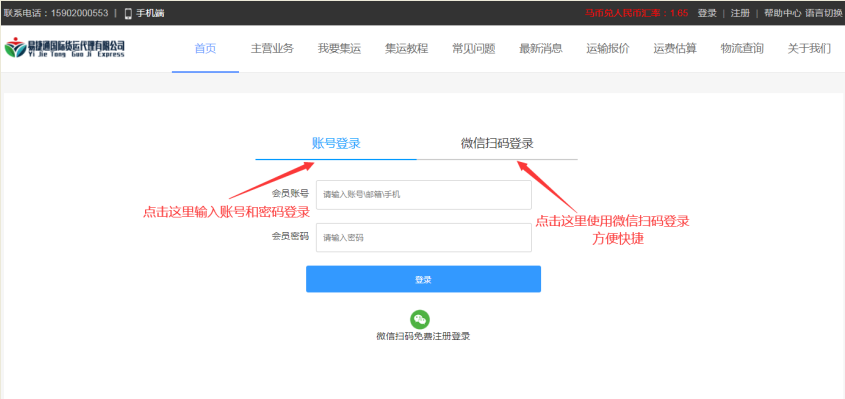Focus the 会员密码 password field
The width and height of the screenshot is (845, 399).
point(424,237)
